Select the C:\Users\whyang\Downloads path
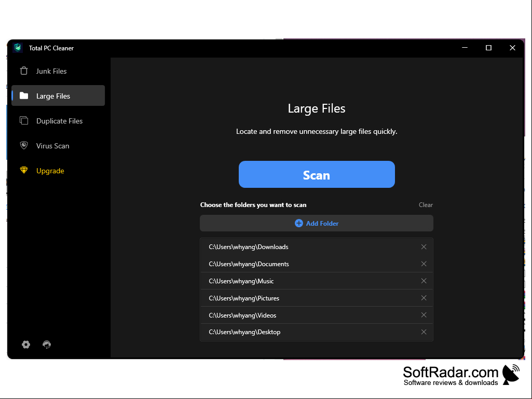Viewport: 532px width, 399px height. (x=249, y=247)
